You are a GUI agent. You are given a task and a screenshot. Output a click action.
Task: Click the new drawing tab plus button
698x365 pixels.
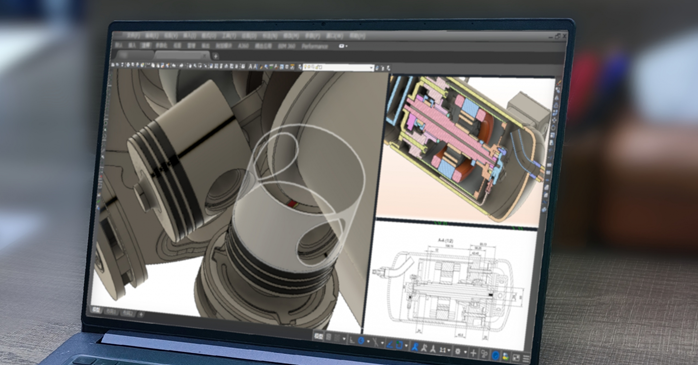[215, 56]
